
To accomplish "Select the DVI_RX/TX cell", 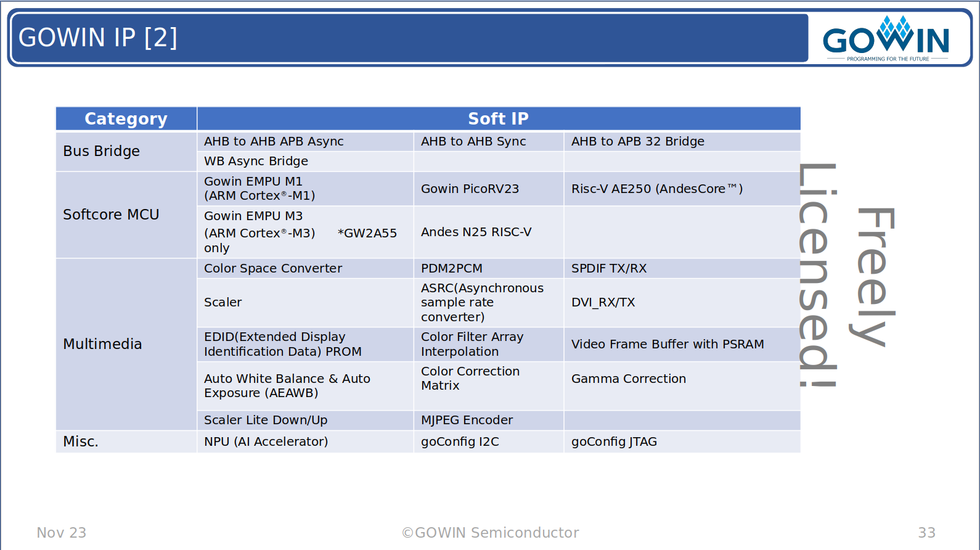I will point(682,302).
